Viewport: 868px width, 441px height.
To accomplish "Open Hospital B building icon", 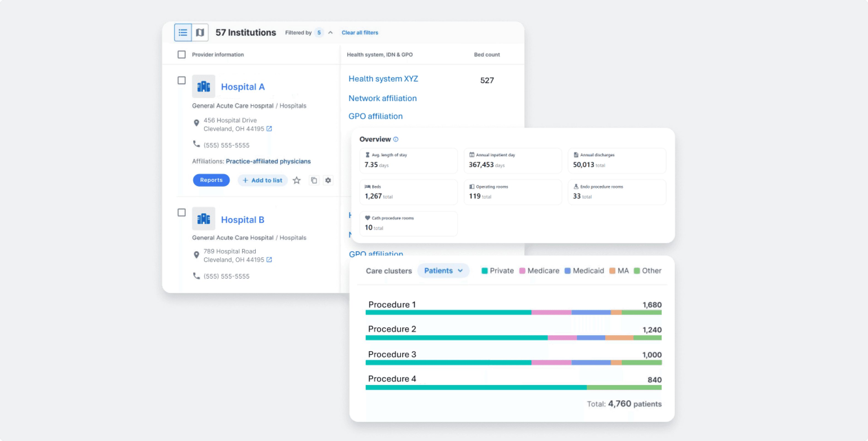I will pos(203,219).
